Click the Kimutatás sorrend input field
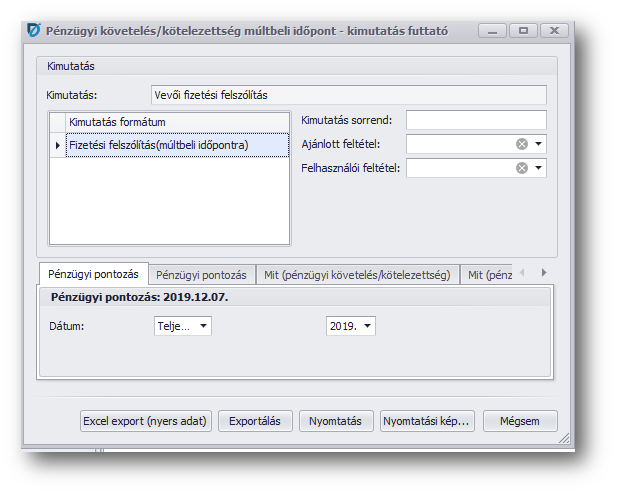The width and height of the screenshot is (617, 494). click(475, 120)
